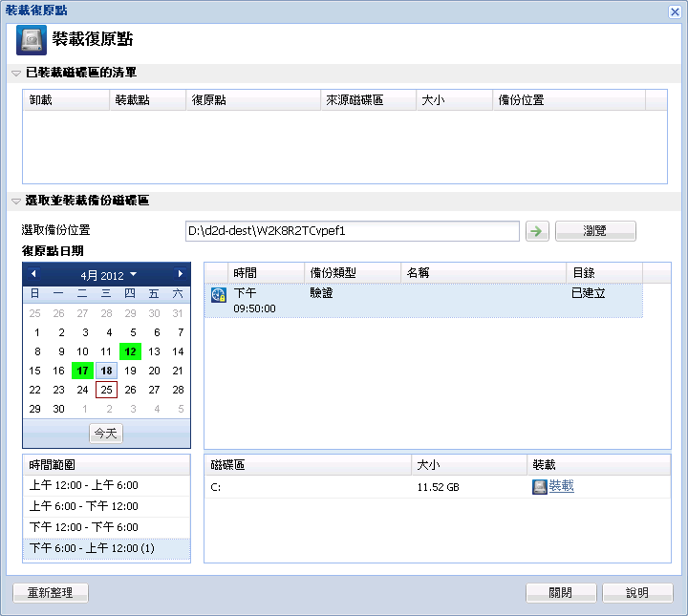Click the green arrow go button beside backup path
Screen dimensions: 688x616
pos(537,230)
